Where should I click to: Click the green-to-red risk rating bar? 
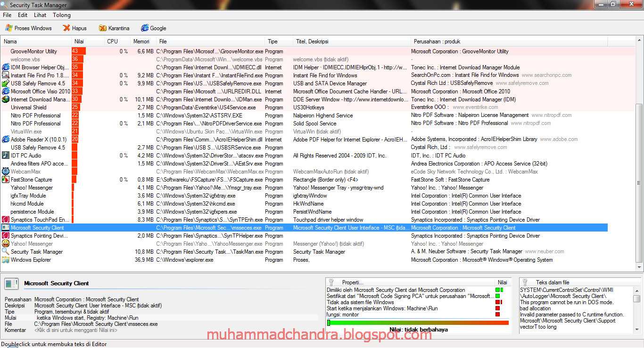point(418,323)
